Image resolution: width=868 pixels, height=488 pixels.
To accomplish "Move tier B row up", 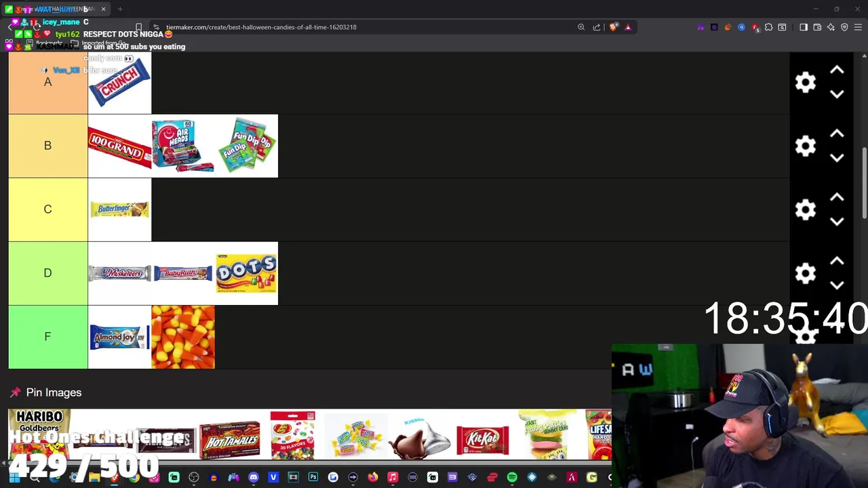I will 837,134.
